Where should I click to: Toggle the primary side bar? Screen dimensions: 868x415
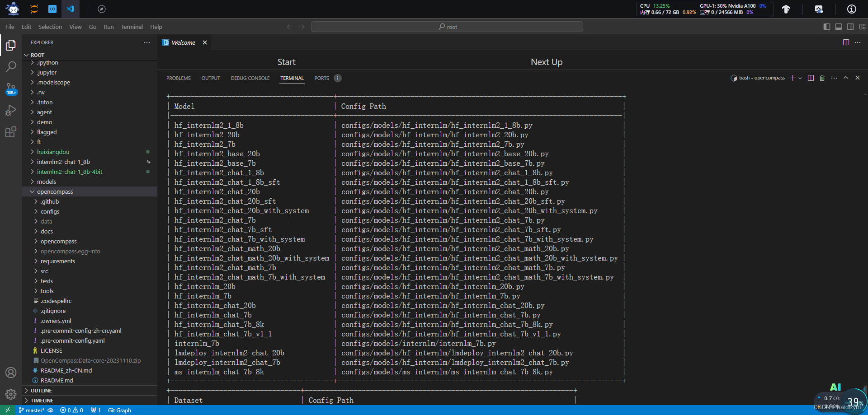pyautogui.click(x=827, y=27)
